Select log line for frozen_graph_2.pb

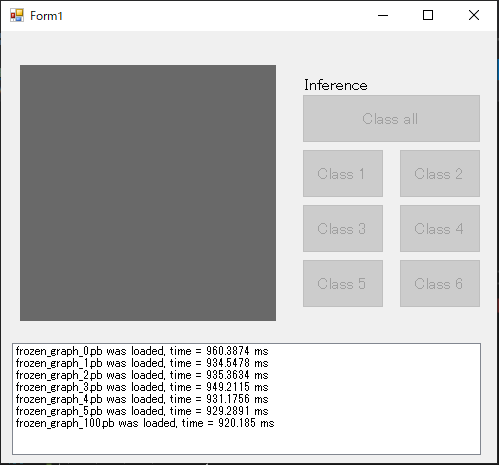[x=142, y=375]
